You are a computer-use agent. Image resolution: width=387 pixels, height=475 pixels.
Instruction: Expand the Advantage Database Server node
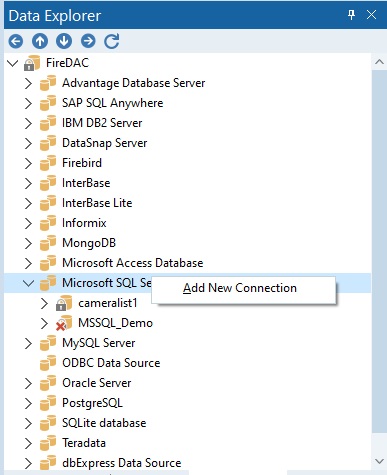point(29,83)
